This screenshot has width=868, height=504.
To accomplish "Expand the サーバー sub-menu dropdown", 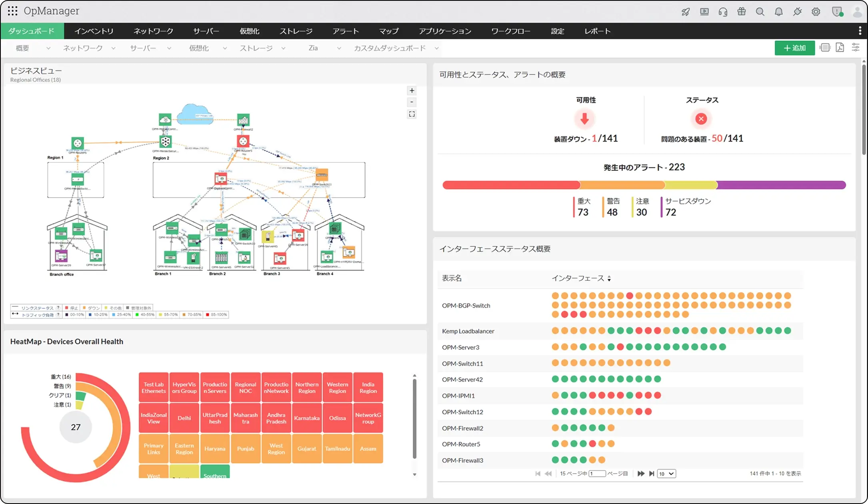I will 169,48.
